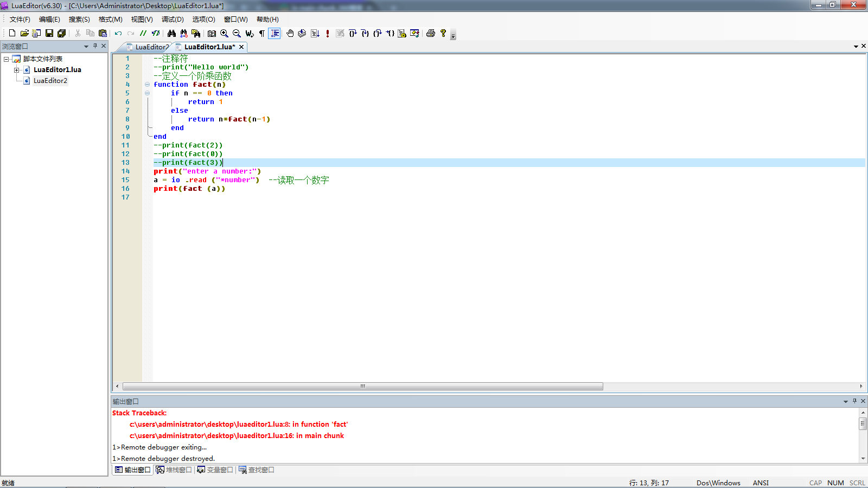Click the red exclamation mark icon

point(328,34)
